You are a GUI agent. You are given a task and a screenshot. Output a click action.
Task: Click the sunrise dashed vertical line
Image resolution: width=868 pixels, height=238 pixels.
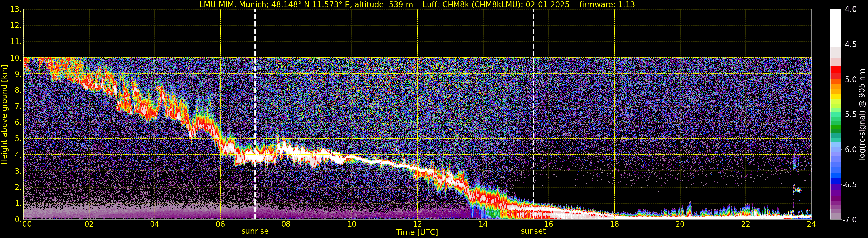(255, 114)
